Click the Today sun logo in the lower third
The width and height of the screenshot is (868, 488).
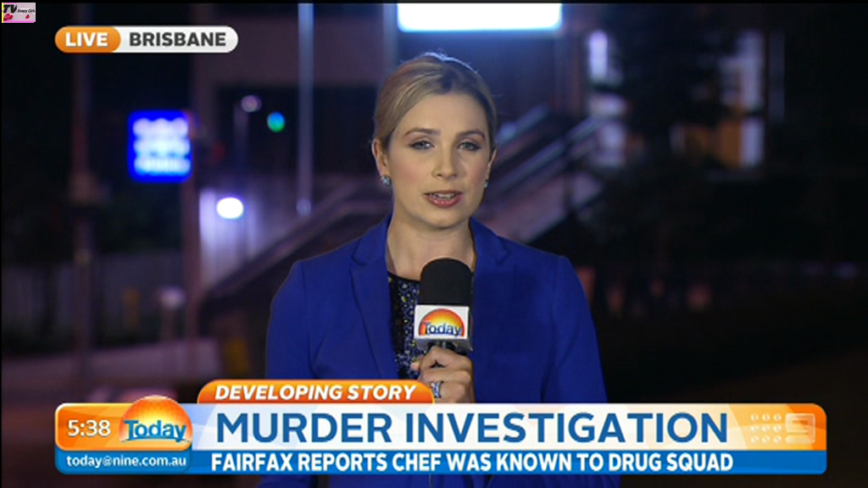tap(155, 426)
